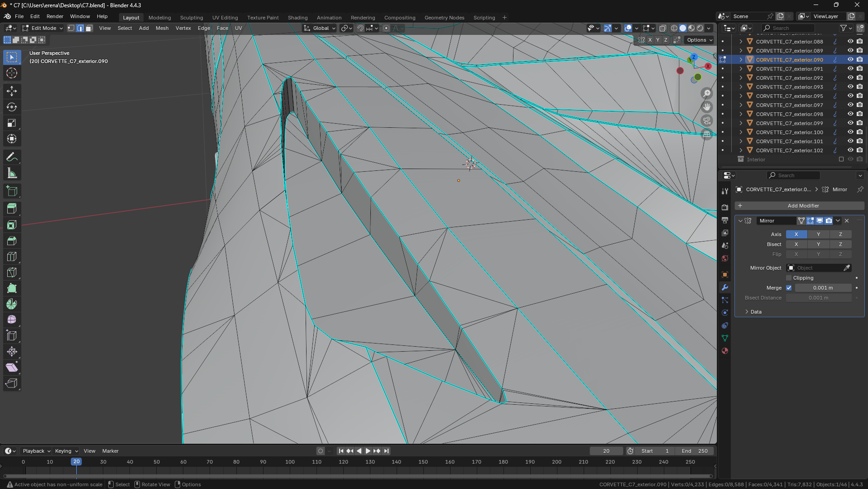Toggle camera view gizmo

pos(707,121)
